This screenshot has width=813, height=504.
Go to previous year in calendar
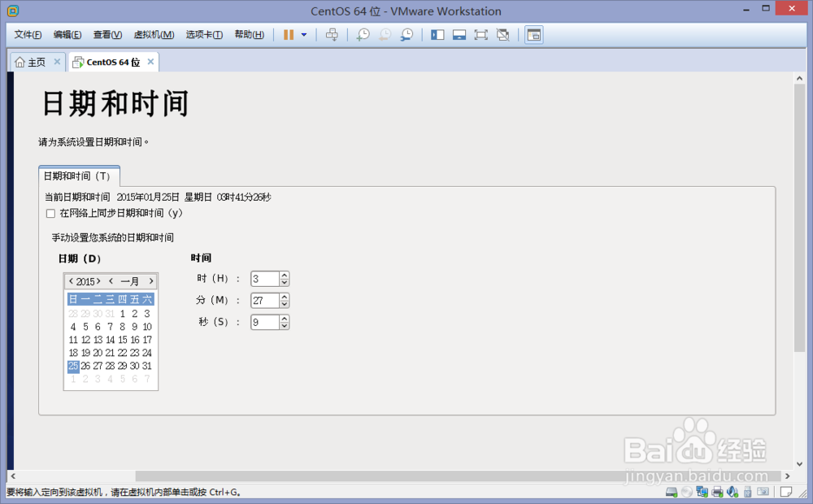[x=71, y=281]
